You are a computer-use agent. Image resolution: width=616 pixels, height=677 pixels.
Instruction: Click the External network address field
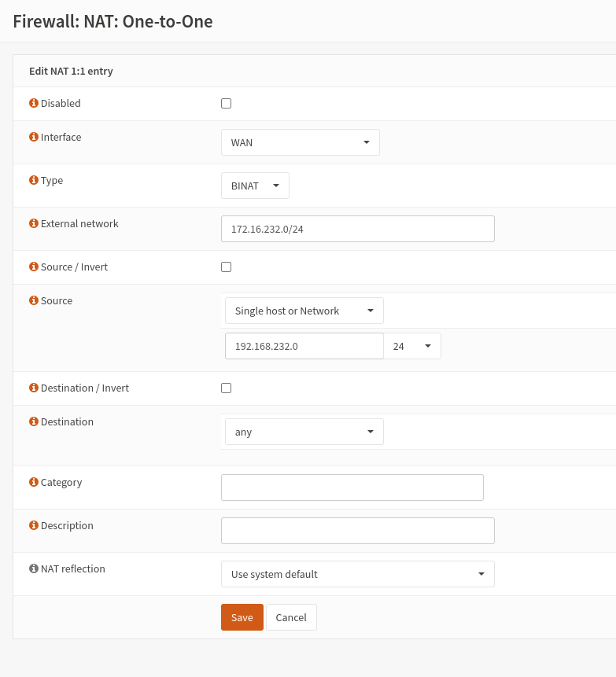357,229
